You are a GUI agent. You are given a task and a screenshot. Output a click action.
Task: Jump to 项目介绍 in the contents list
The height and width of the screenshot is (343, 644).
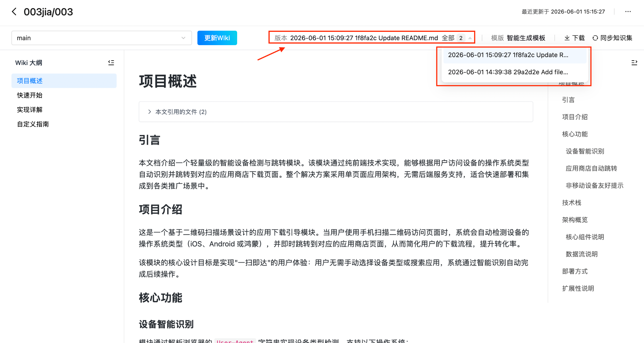pyautogui.click(x=575, y=117)
